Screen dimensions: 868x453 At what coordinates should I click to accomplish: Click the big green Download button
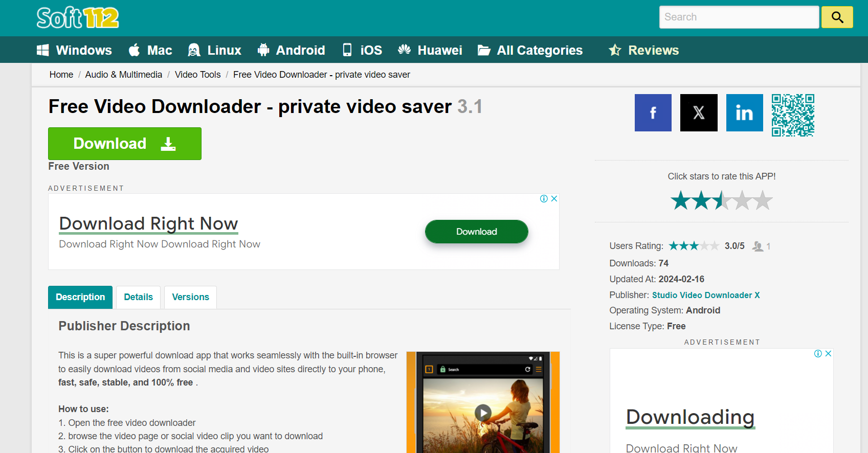click(125, 144)
